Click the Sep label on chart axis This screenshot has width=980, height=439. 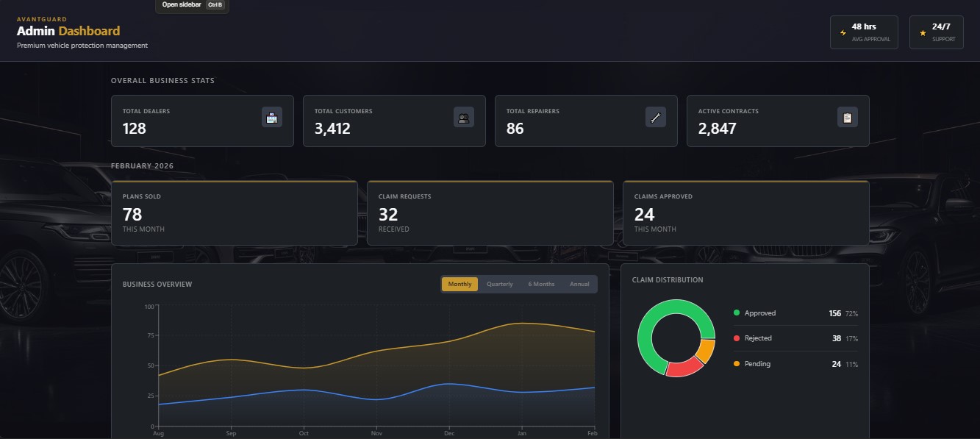pyautogui.click(x=232, y=433)
